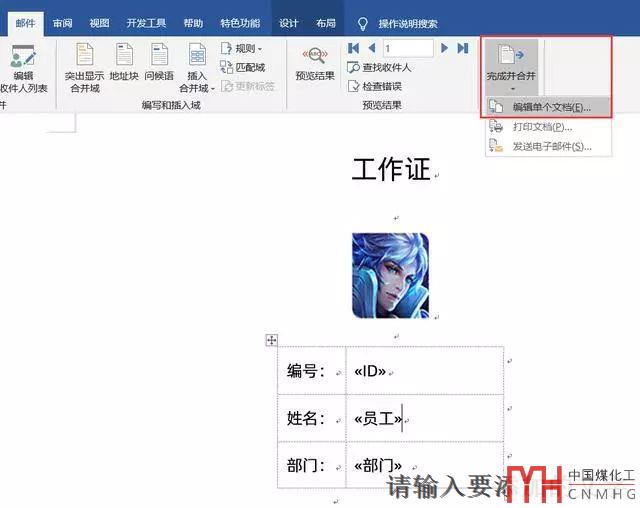Select the employee portrait image
Viewport: 640px width, 508px height.
tap(391, 275)
